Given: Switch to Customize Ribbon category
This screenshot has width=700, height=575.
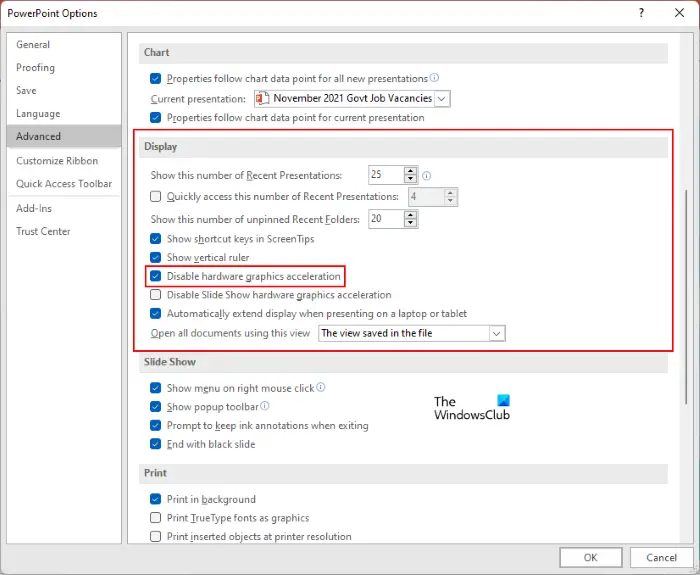Looking at the screenshot, I should pos(57,161).
